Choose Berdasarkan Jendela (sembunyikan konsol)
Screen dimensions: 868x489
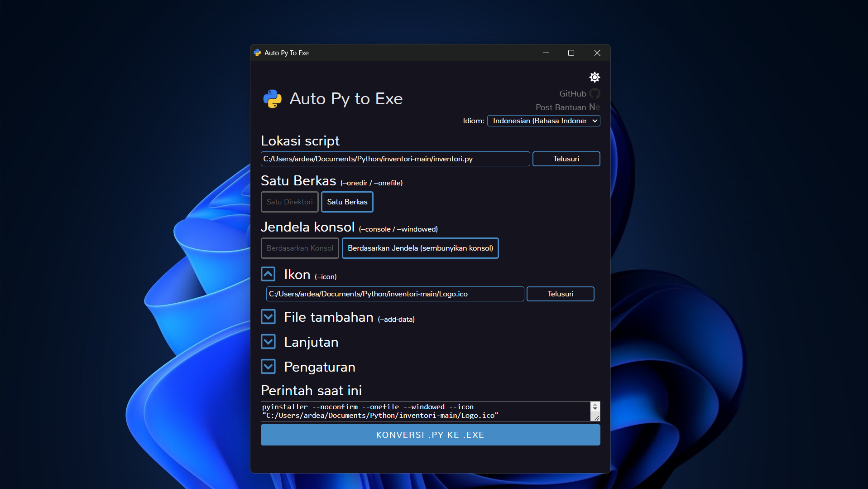click(420, 248)
